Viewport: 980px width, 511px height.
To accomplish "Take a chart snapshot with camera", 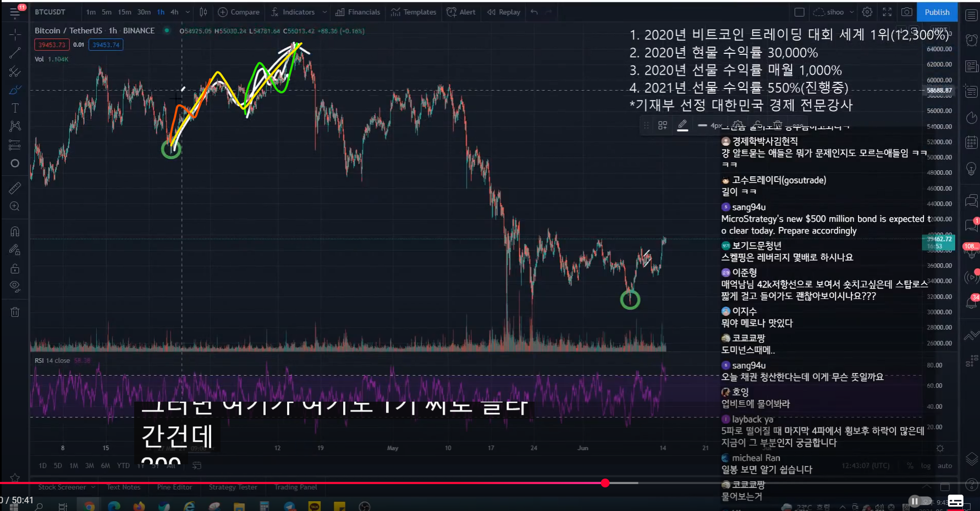I will pos(907,12).
